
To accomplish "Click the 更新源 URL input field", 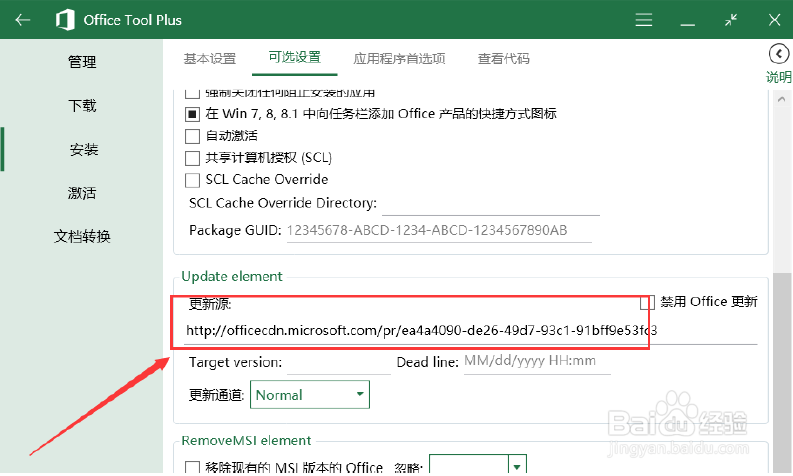I will coord(470,331).
